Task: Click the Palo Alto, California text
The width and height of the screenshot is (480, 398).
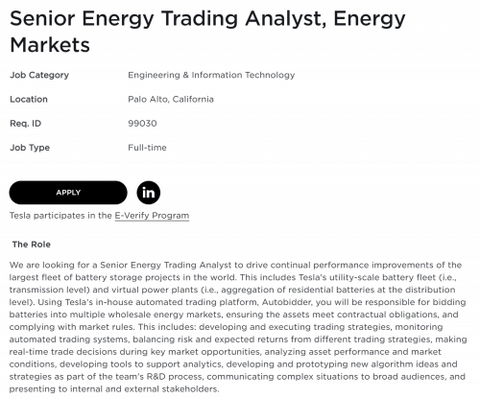Action: (171, 99)
